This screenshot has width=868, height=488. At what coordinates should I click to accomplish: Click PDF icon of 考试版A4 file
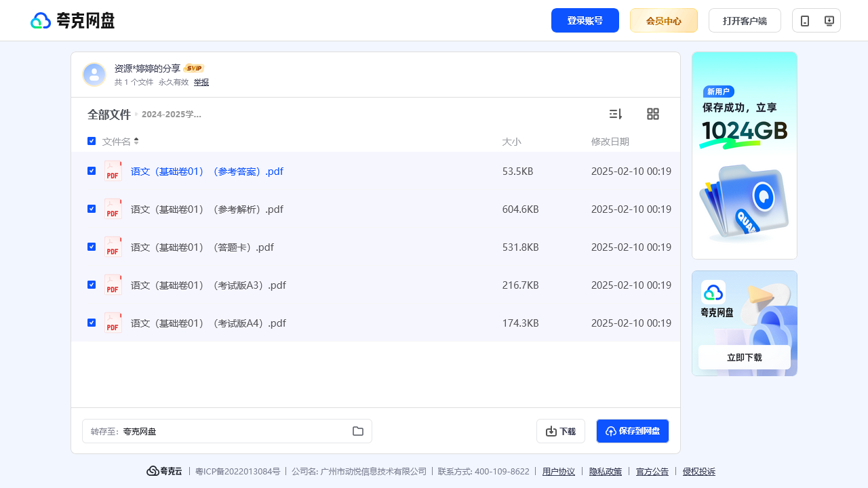pyautogui.click(x=113, y=323)
